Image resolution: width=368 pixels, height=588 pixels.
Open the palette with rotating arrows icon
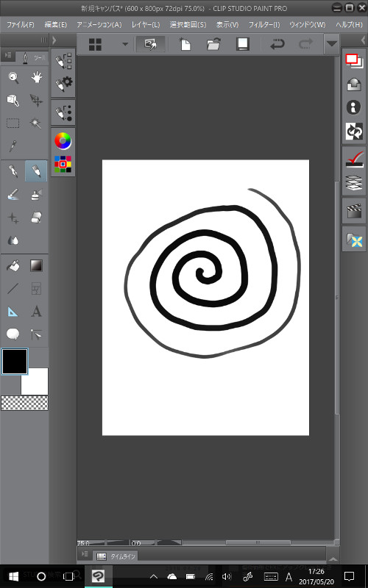[354, 132]
